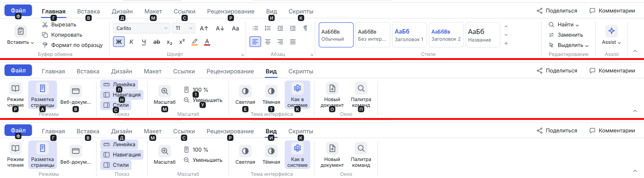Decrease font size with A↓ button
The width and height of the screenshot is (644, 178).
click(220, 28)
